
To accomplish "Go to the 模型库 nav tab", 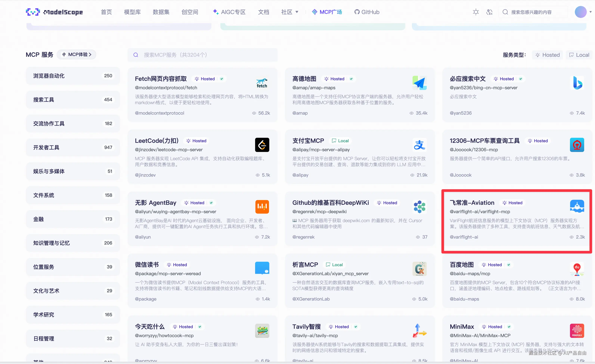I will 132,12.
